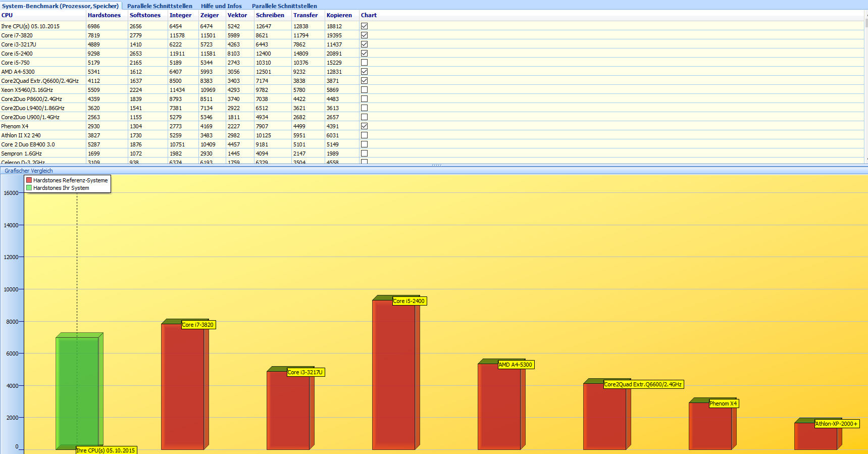Screen dimensions: 868x454
Task: Click the green Ihr System legend swatch
Action: [x=29, y=188]
